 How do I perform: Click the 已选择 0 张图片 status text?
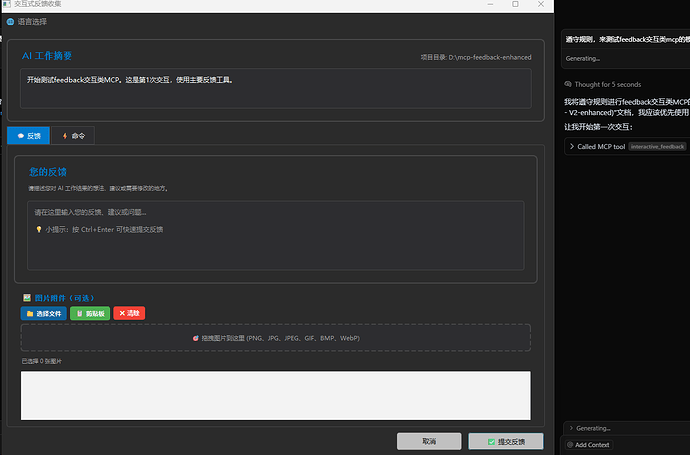pos(41,361)
